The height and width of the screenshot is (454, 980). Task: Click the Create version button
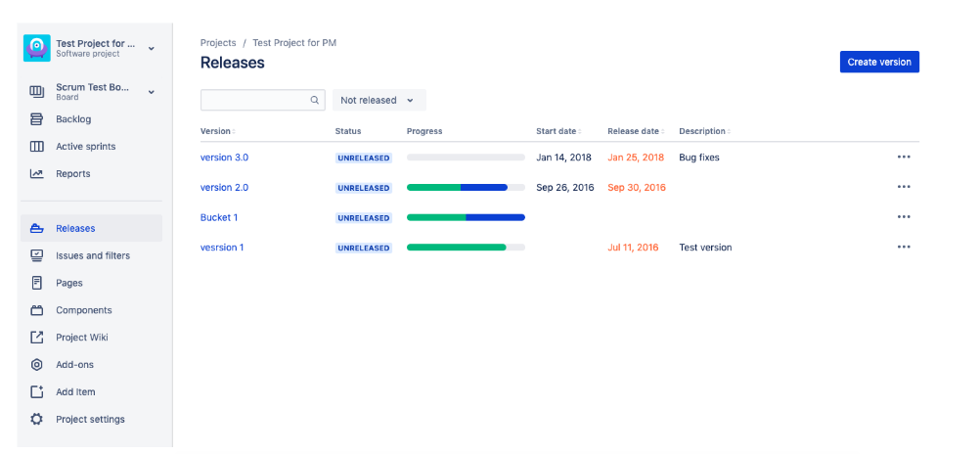(x=879, y=62)
